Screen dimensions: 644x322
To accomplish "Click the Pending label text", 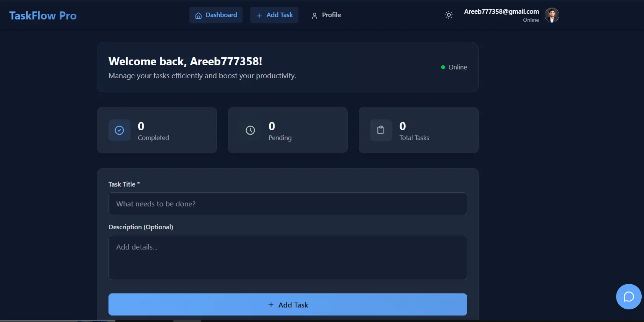I will coord(280,138).
